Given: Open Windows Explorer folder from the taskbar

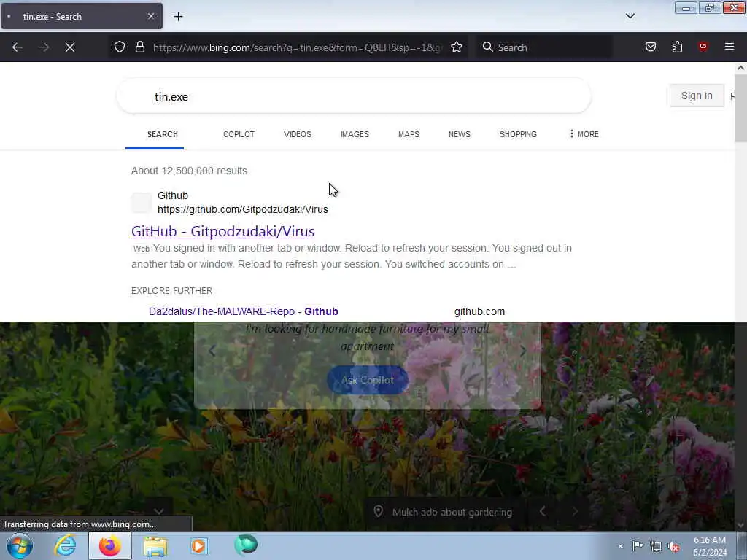Looking at the screenshot, I should click(156, 546).
